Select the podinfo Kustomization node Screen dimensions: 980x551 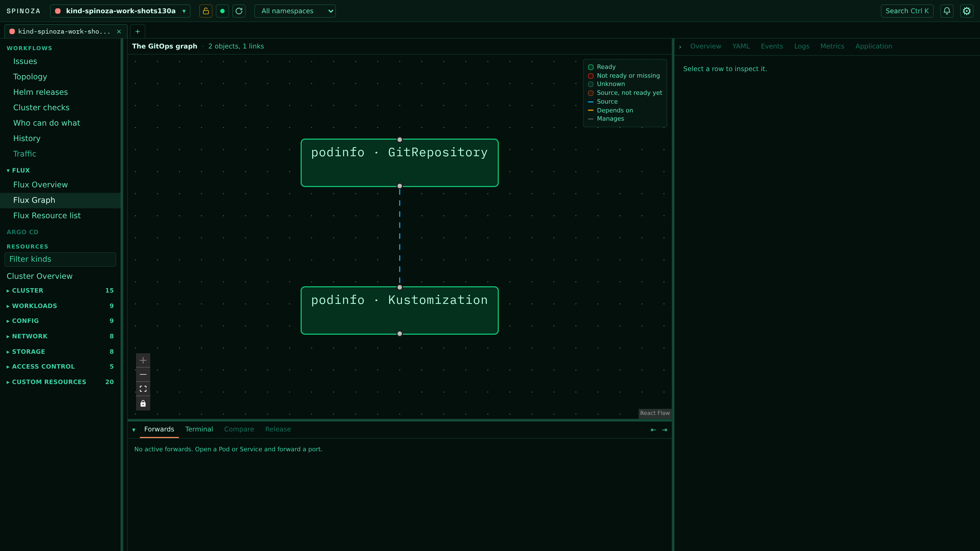coord(399,310)
